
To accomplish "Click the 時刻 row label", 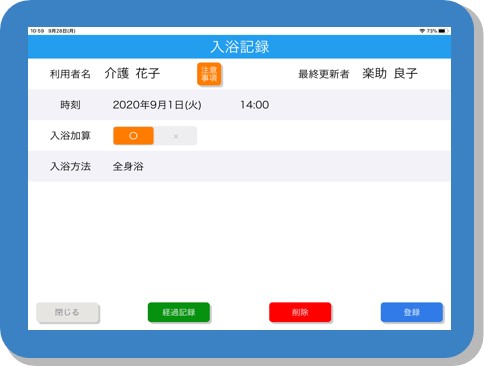I will point(70,105).
